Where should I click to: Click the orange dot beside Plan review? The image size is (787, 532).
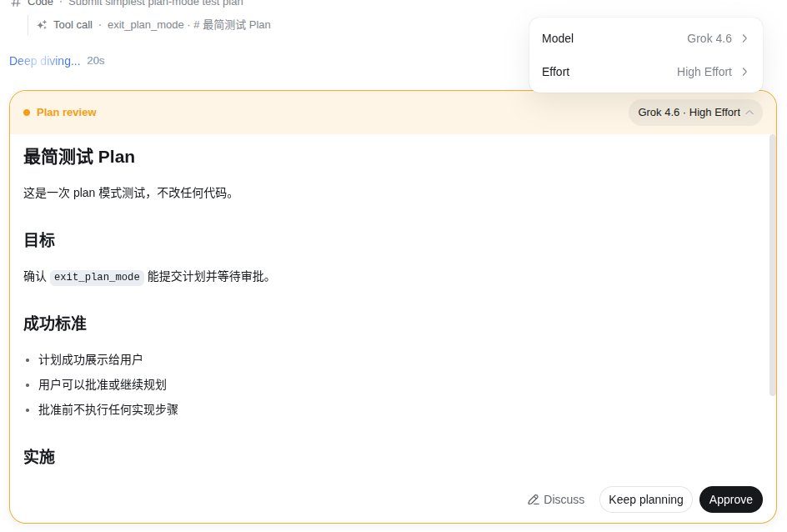pos(27,113)
